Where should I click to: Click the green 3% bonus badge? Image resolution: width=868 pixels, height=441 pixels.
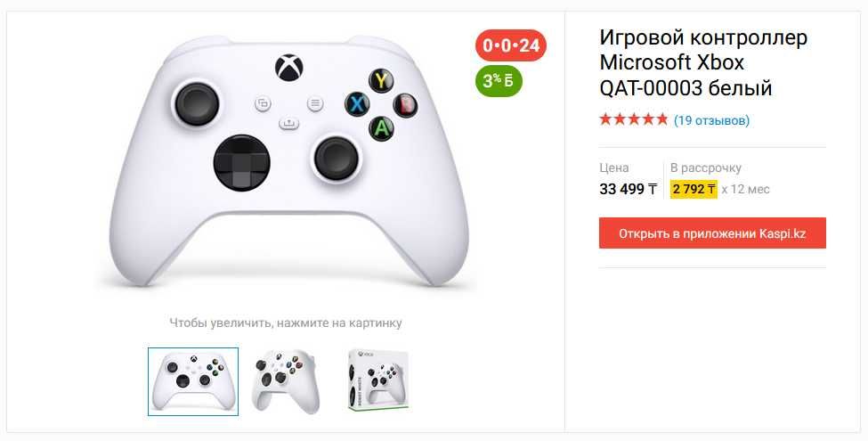499,81
